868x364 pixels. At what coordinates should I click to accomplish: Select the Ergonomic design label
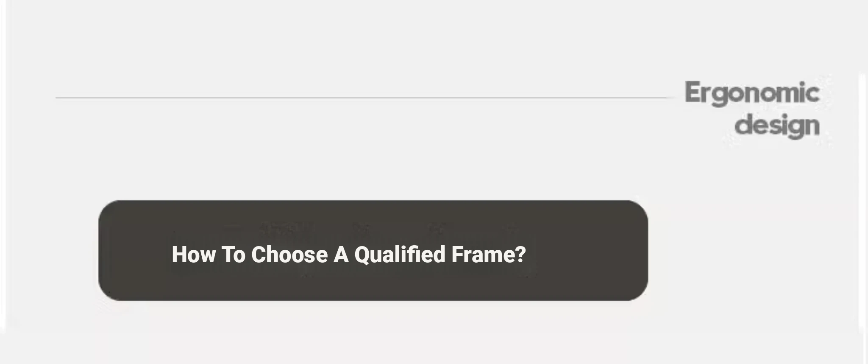[x=752, y=109]
